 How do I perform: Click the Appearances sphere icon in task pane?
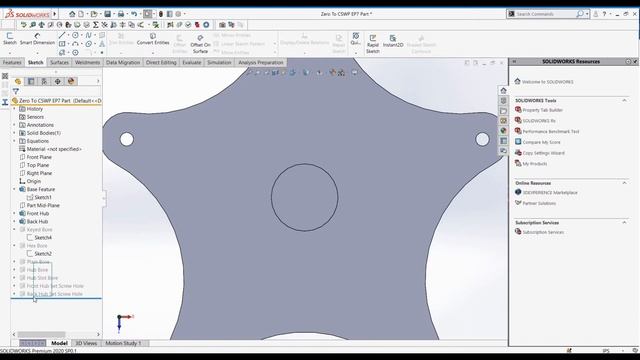[503, 131]
